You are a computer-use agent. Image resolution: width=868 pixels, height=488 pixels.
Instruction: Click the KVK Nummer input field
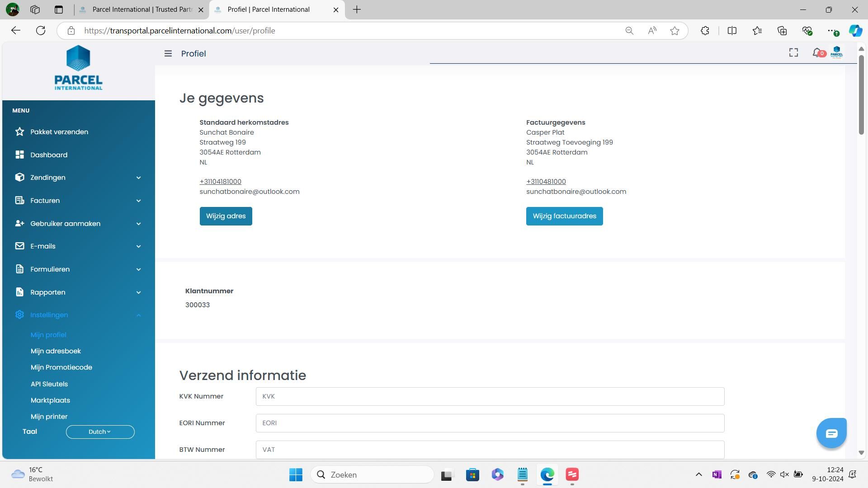tap(490, 396)
